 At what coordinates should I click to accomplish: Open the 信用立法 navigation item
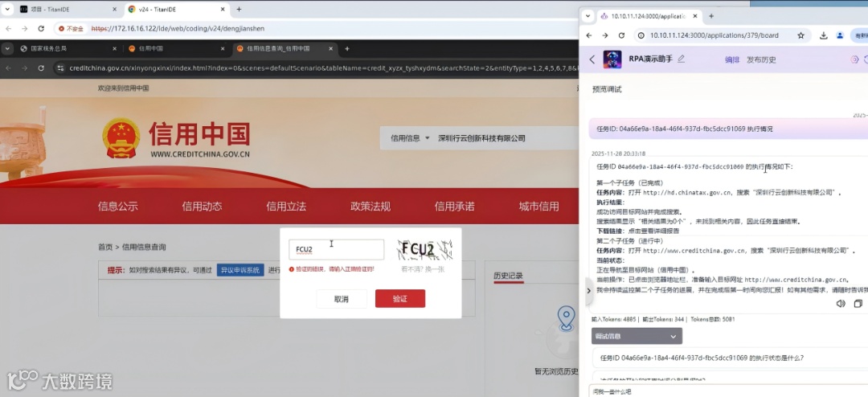point(286,207)
